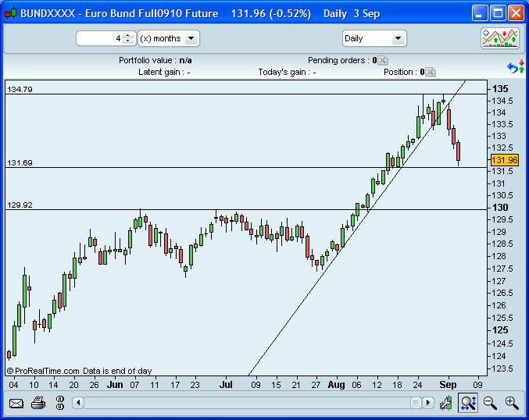
Task: Click the envelope mail icon
Action: pos(16,403)
